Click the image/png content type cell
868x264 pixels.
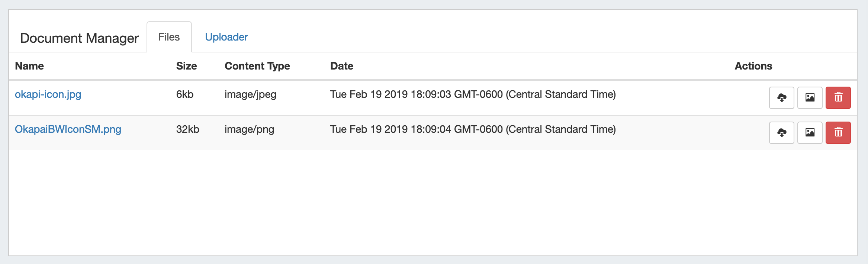pyautogui.click(x=249, y=129)
